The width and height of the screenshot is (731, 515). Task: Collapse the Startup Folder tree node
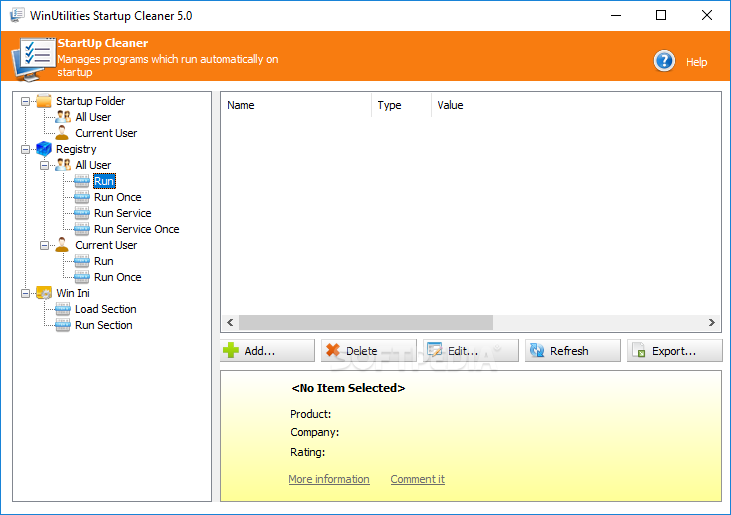[26, 101]
